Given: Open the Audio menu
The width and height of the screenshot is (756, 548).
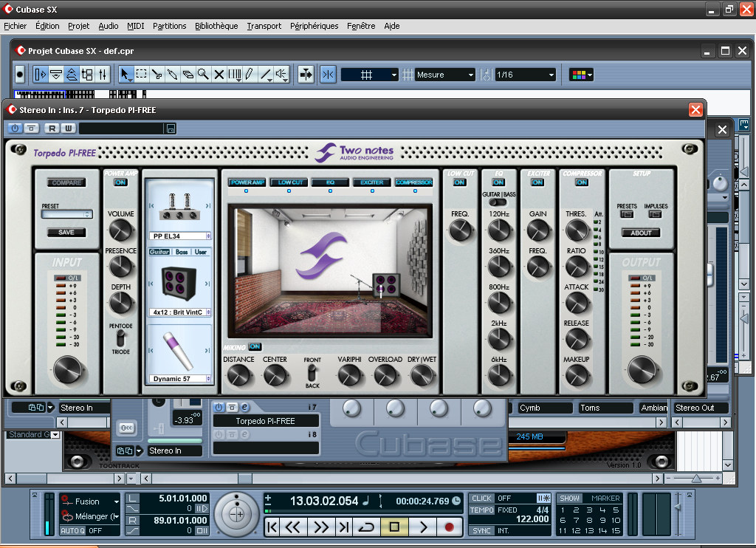Looking at the screenshot, I should [109, 26].
